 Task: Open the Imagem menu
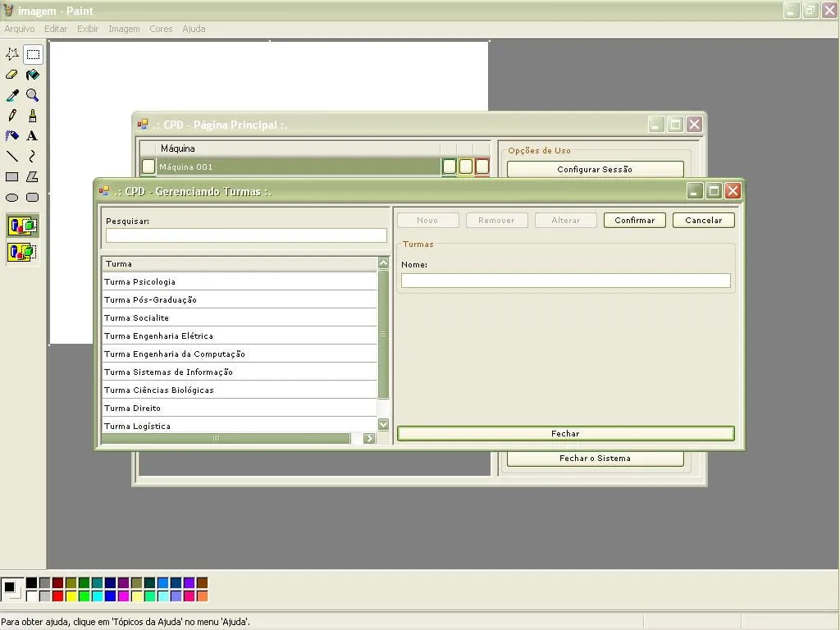click(x=124, y=29)
